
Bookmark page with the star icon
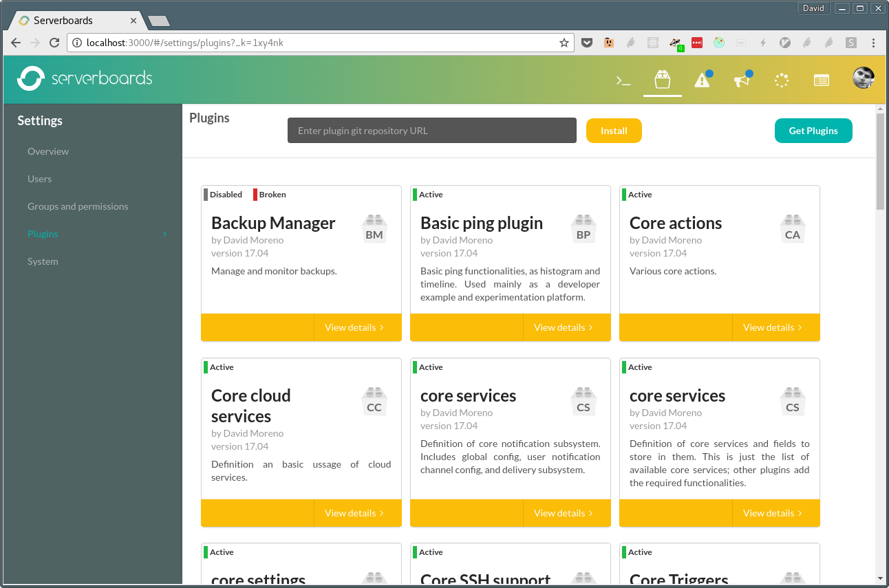coord(564,43)
